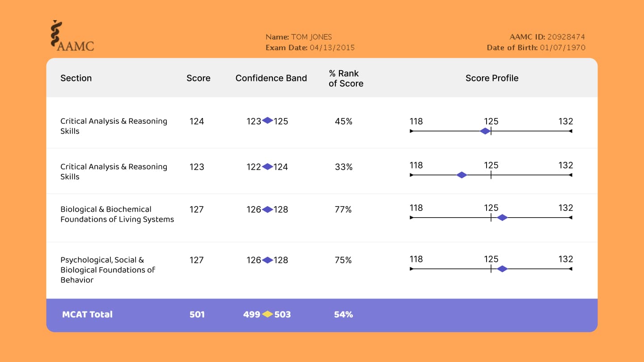Click the 132 scale label in the 75% row
The image size is (644, 362).
[x=566, y=259]
